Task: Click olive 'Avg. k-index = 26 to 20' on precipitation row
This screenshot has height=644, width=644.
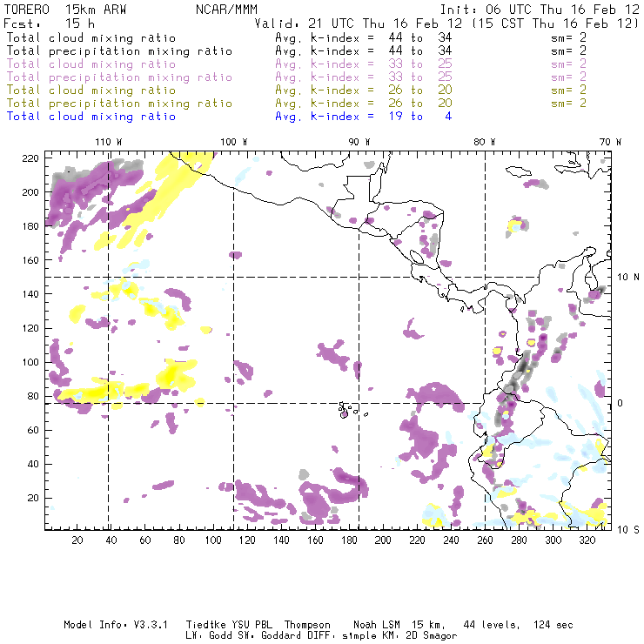Action: point(364,104)
